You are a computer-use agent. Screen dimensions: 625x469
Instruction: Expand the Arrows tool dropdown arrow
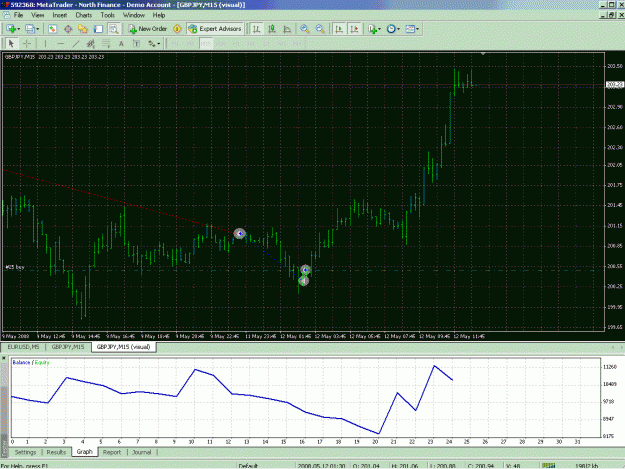[159, 43]
